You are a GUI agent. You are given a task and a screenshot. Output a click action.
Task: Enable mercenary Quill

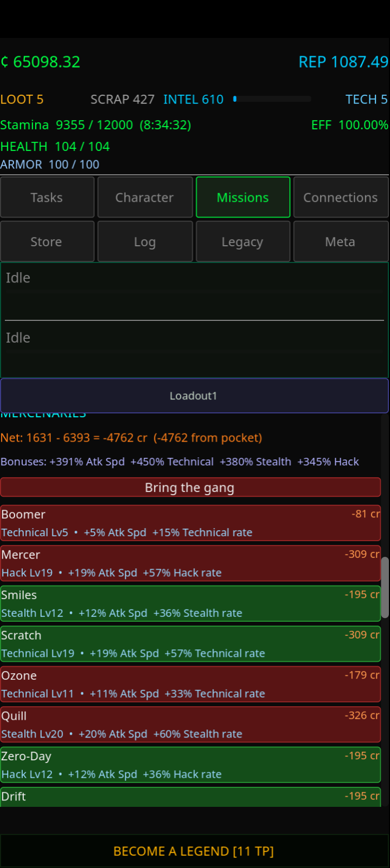190,725
